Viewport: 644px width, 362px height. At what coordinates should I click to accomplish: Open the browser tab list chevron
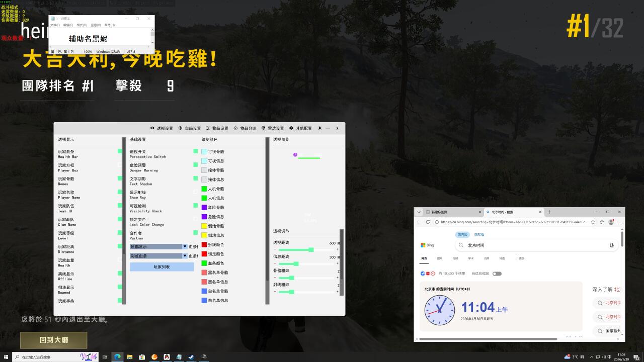pyautogui.click(x=419, y=212)
